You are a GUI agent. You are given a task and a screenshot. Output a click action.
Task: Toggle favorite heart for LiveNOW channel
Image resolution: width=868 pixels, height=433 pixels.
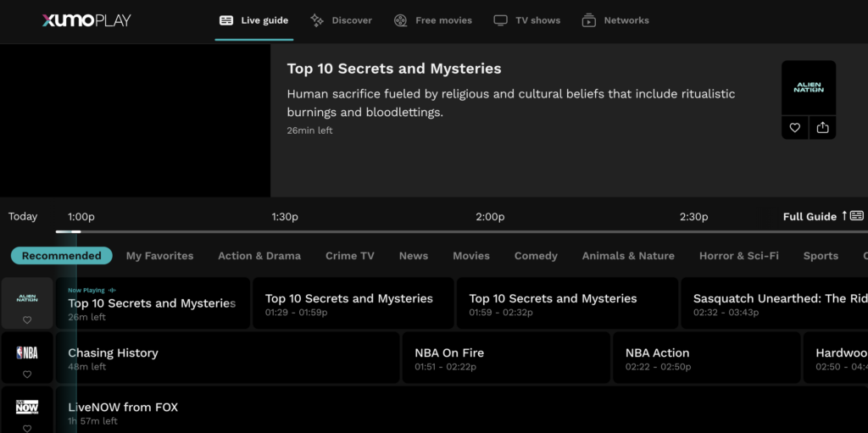(x=27, y=428)
